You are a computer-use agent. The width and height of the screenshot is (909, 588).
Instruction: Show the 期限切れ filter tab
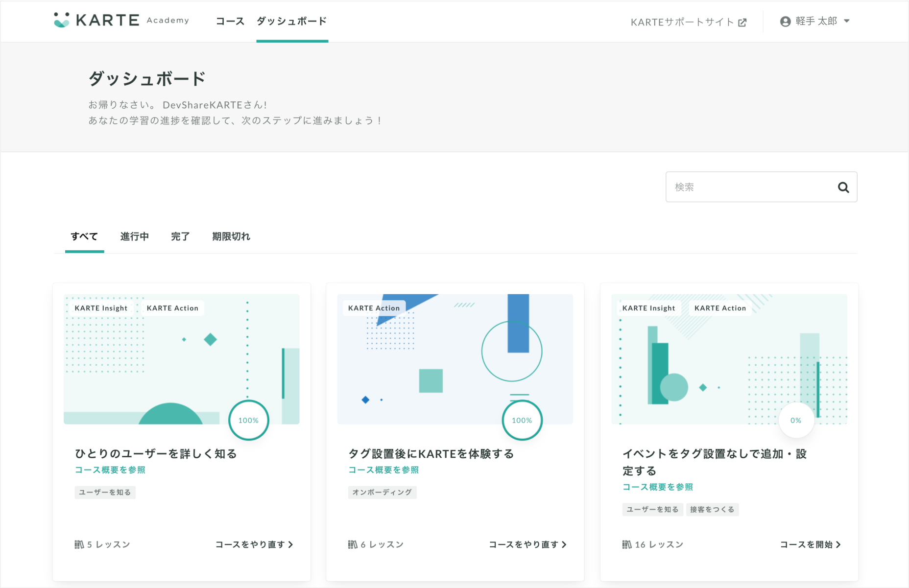point(231,236)
